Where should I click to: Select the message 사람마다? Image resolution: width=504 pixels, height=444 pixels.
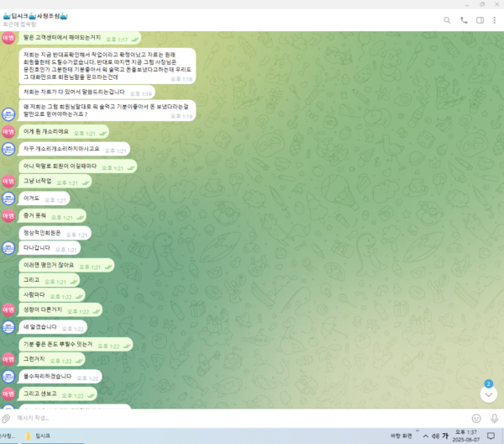click(52, 295)
